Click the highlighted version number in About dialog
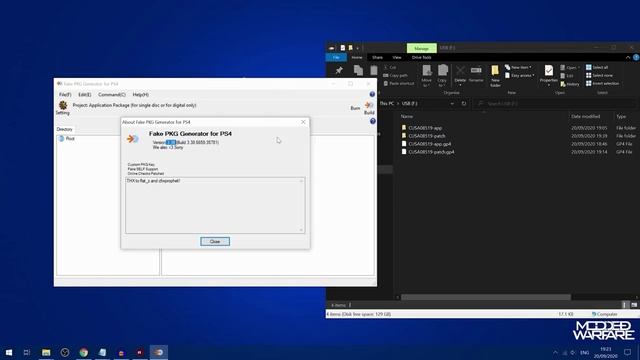Viewport: 640px width, 360px height. point(171,142)
